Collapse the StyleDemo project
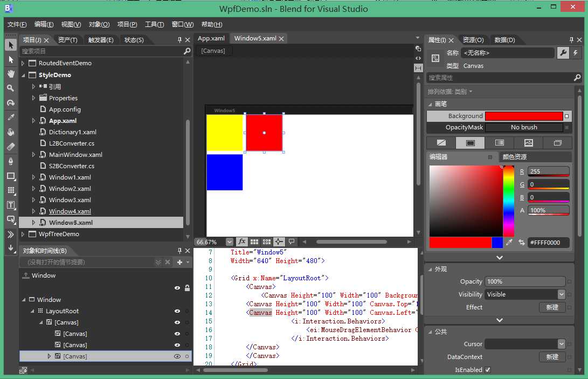This screenshot has height=379, width=588. click(x=23, y=75)
